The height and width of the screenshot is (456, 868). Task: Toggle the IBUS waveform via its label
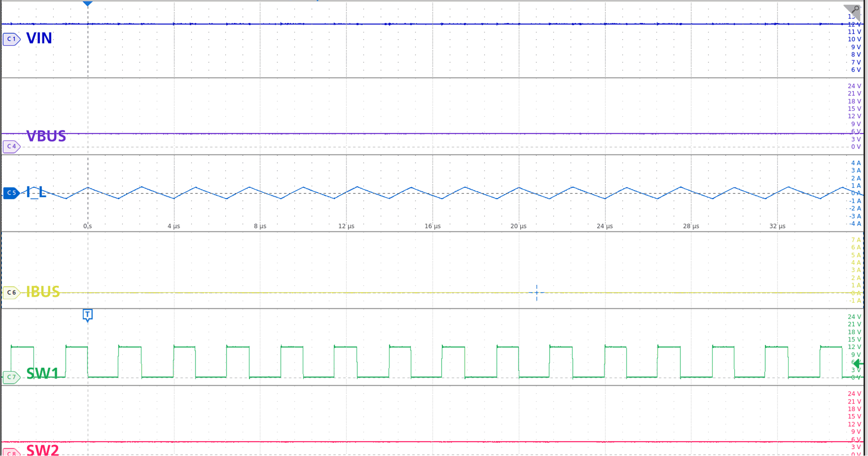pos(42,292)
